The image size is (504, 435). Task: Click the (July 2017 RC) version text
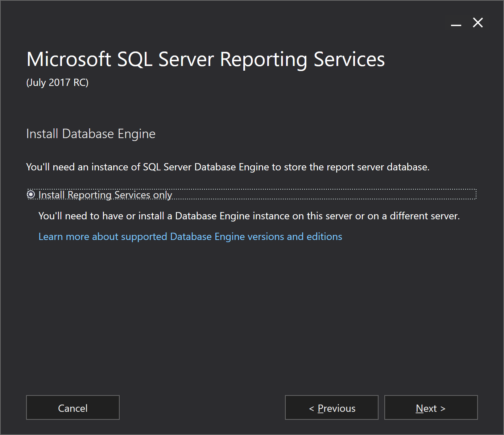(57, 83)
